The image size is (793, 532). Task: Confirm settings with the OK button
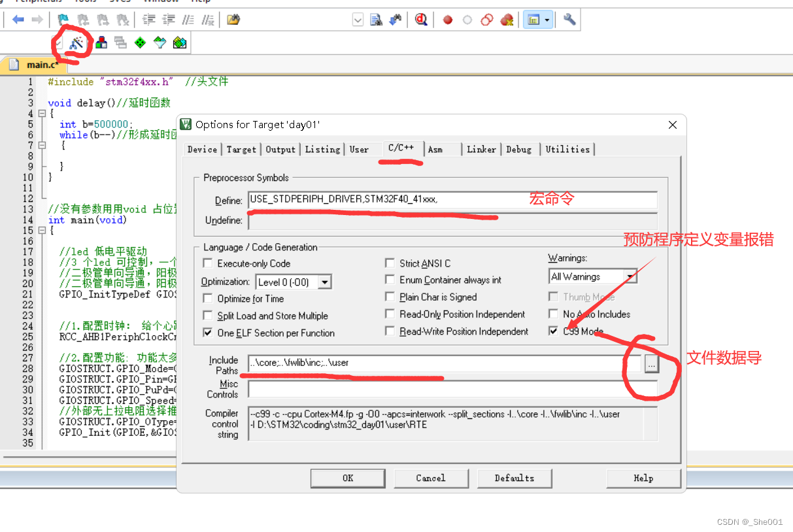348,478
